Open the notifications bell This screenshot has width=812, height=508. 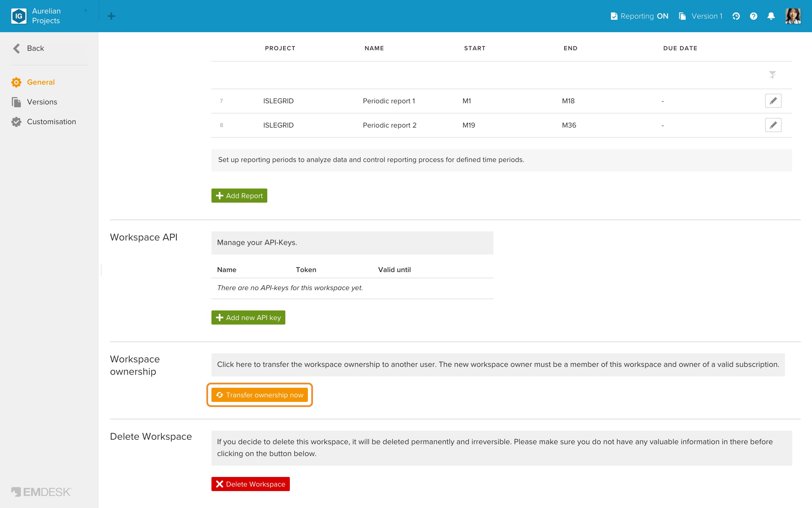[x=771, y=16]
